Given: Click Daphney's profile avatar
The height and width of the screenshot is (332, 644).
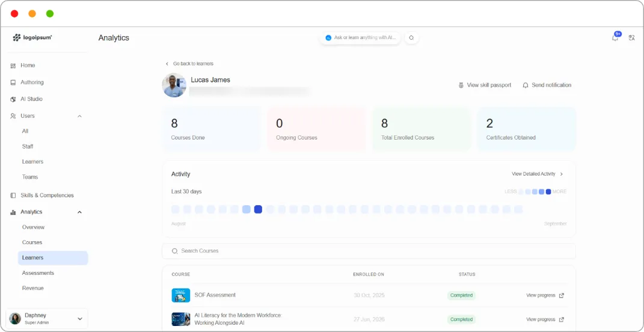Looking at the screenshot, I should coord(15,318).
